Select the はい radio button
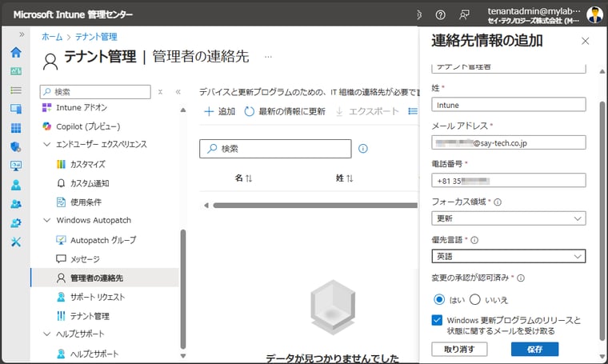608x364 pixels. (x=439, y=300)
